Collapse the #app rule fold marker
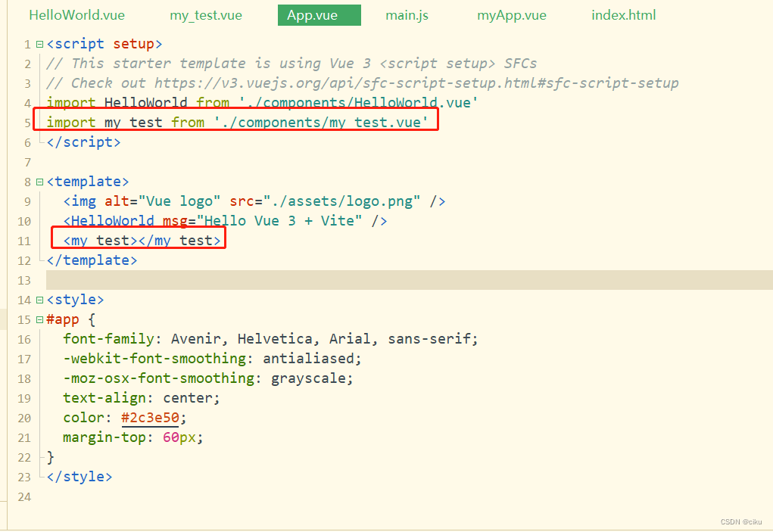 [x=39, y=320]
